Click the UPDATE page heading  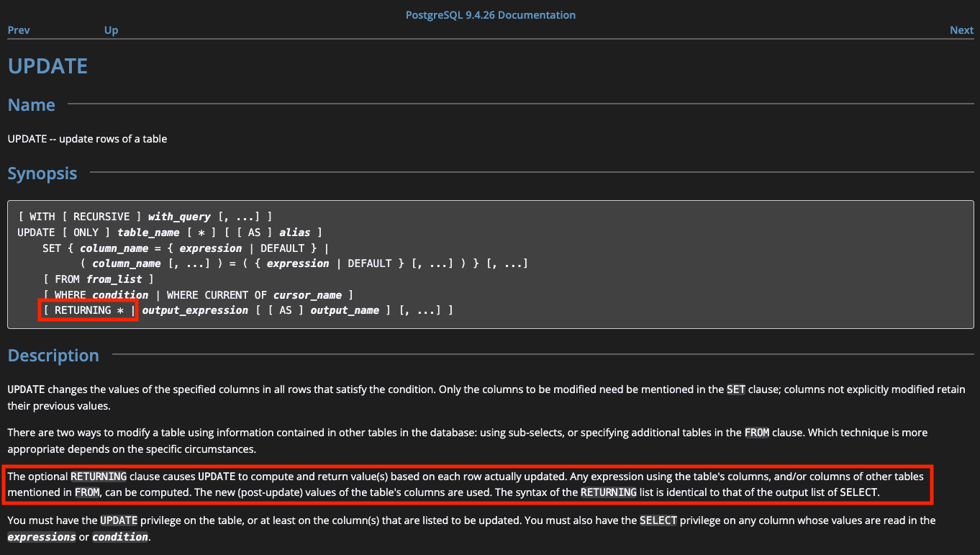47,66
